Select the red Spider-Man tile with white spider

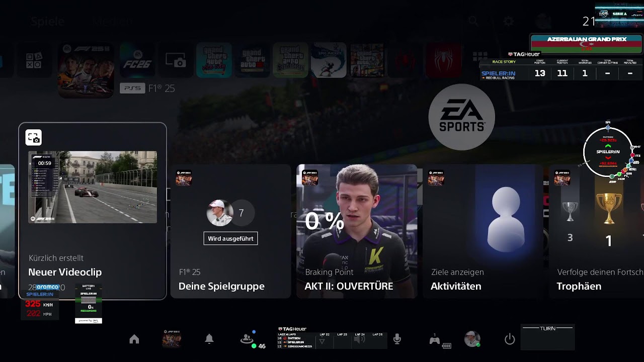(444, 60)
